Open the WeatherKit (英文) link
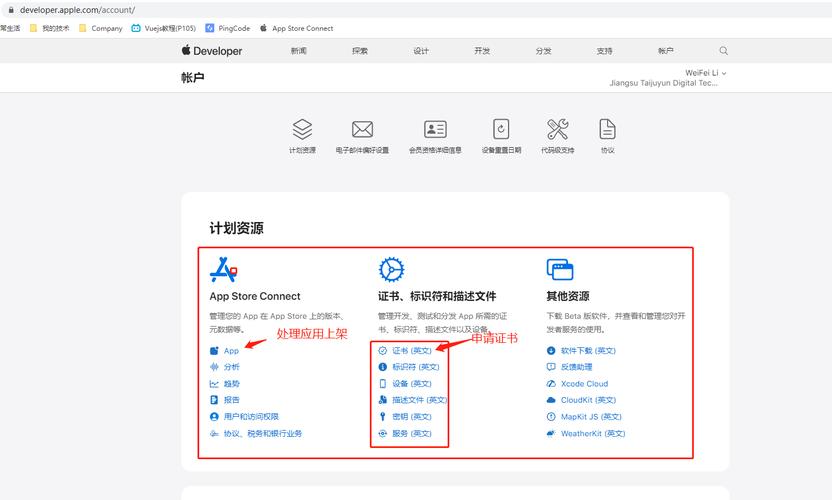The height and width of the screenshot is (500, 832). tap(593, 434)
